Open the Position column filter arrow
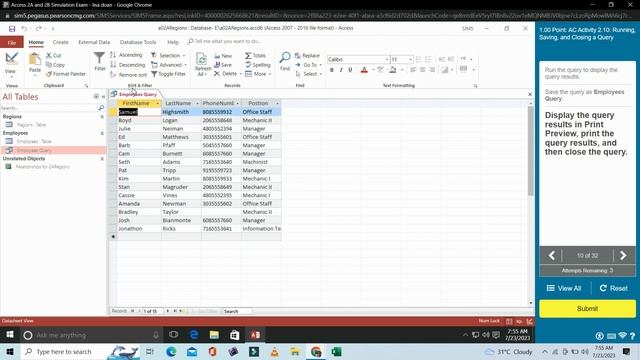 pyautogui.click(x=277, y=103)
